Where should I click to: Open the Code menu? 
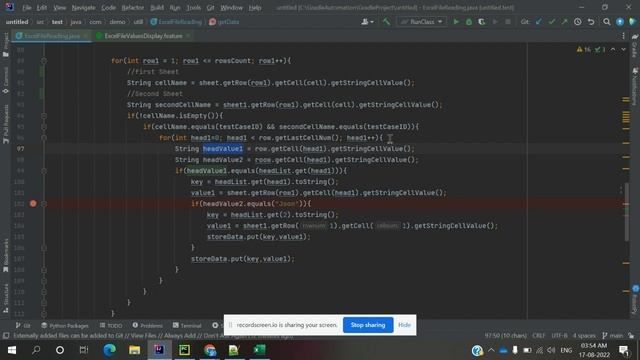[x=108, y=7]
